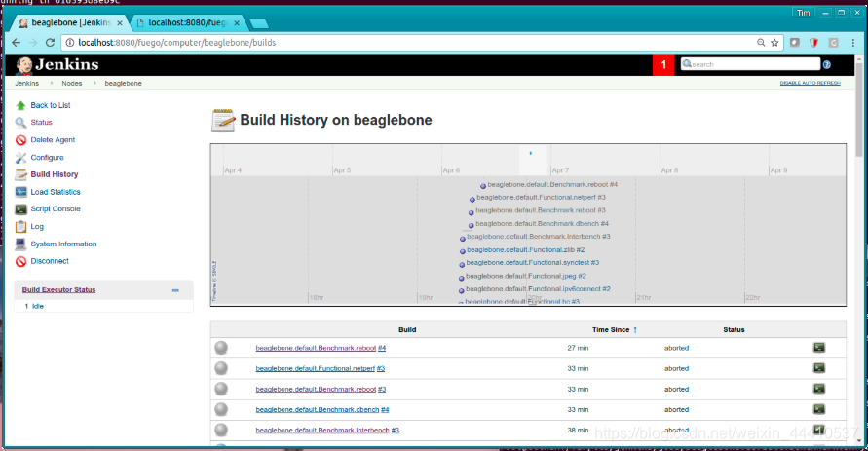Click the Apr 7 label on timeline band
This screenshot has height=451, width=868.
559,170
